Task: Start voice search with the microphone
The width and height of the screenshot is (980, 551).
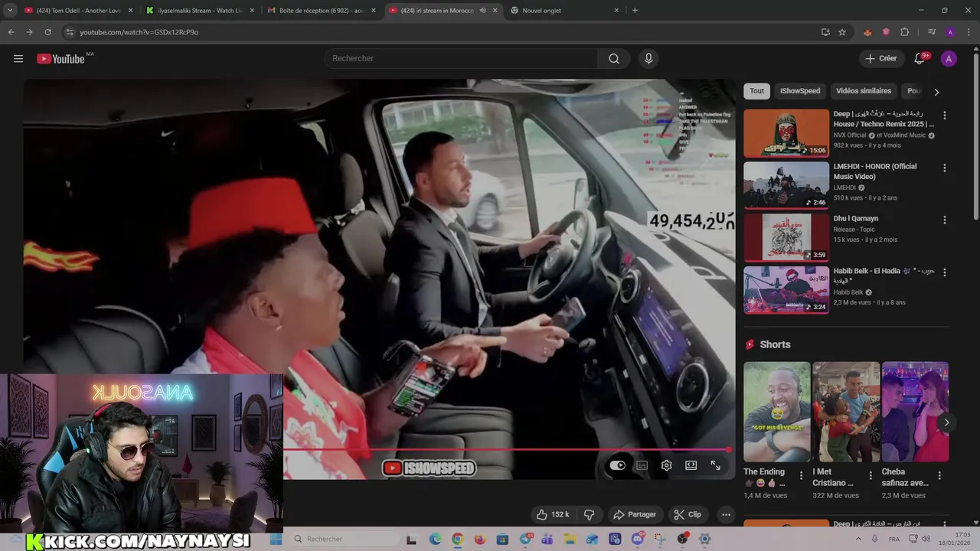Action: 648,59
